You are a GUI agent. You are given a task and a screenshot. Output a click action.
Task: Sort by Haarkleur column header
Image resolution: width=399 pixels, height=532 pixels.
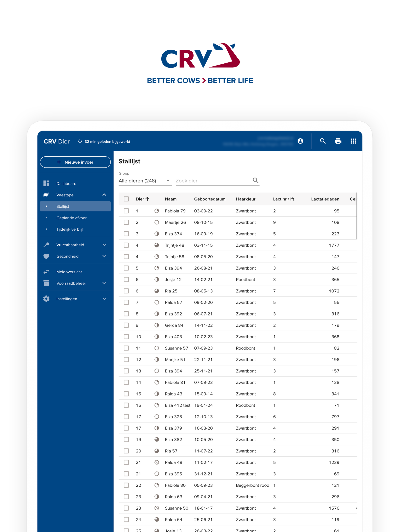[246, 199]
